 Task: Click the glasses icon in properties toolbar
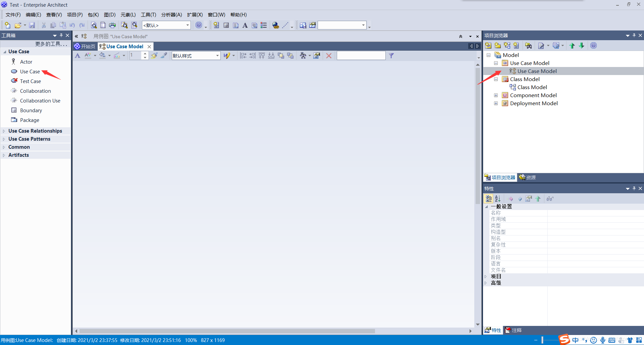pos(550,199)
